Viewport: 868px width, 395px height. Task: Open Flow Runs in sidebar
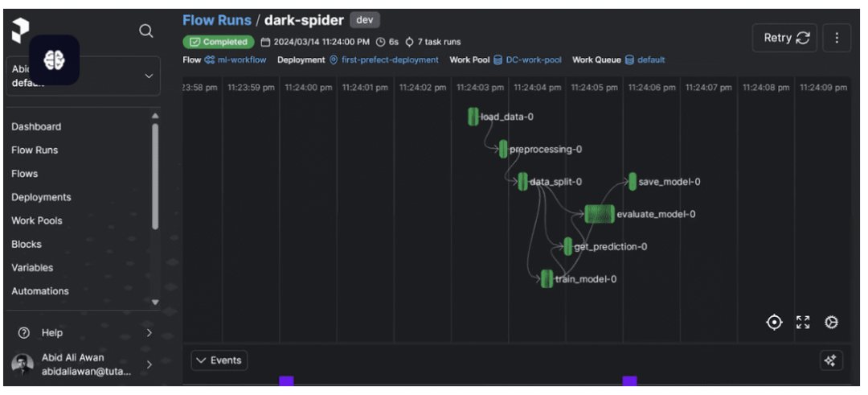pos(35,150)
